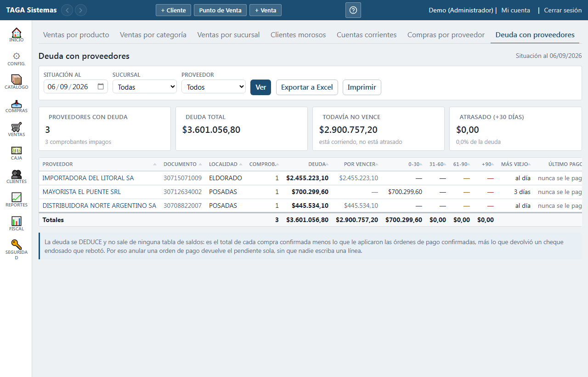Select the MAYORISTA EL PUENTE SRL row
Image resolution: width=588 pixels, height=377 pixels.
[310, 192]
